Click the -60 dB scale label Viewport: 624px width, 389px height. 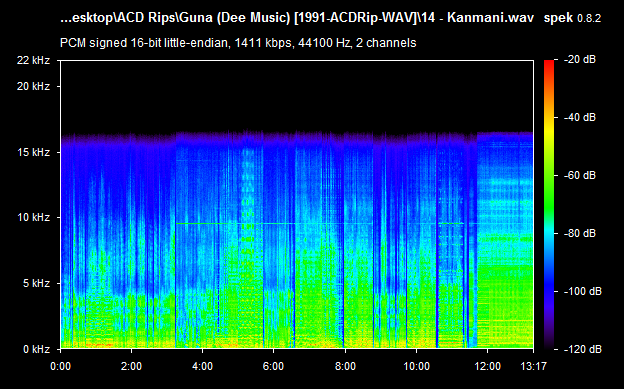pos(579,175)
